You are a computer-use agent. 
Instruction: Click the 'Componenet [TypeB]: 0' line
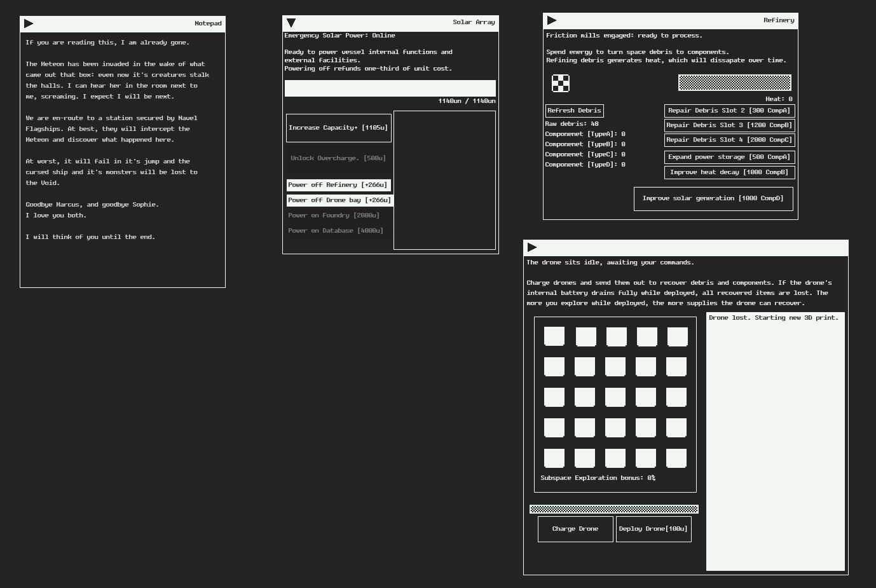pos(585,144)
